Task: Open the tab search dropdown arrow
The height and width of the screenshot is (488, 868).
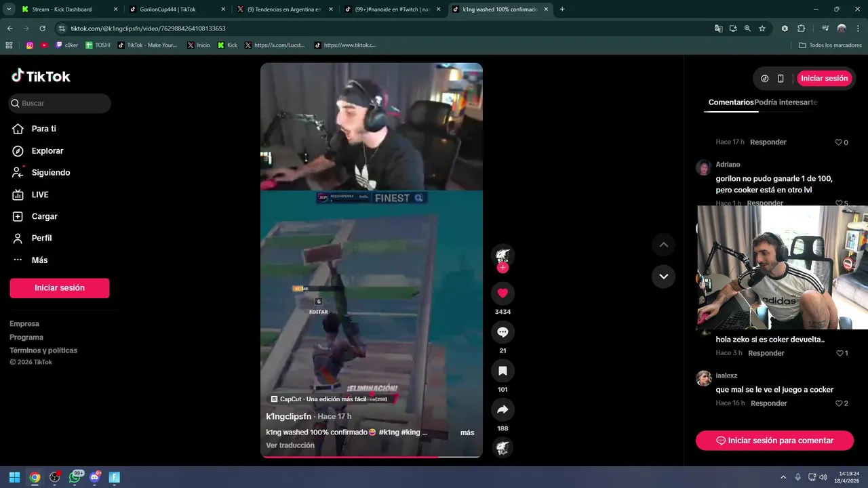Action: click(x=8, y=9)
